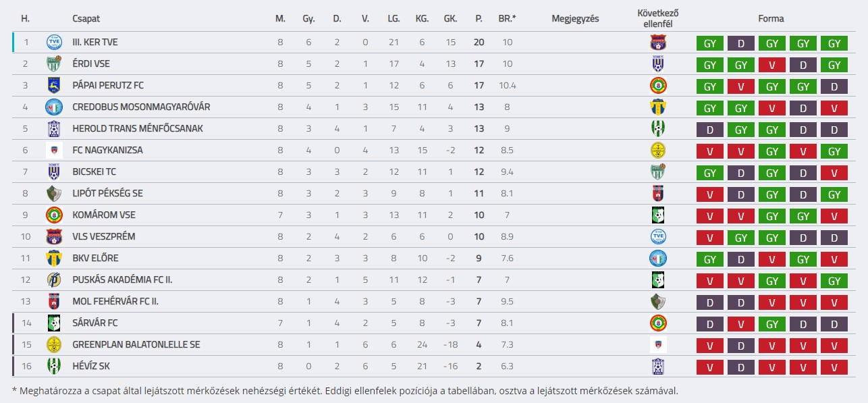Click the Érdi VSE team logo
The width and height of the screenshot is (868, 403).
54,63
